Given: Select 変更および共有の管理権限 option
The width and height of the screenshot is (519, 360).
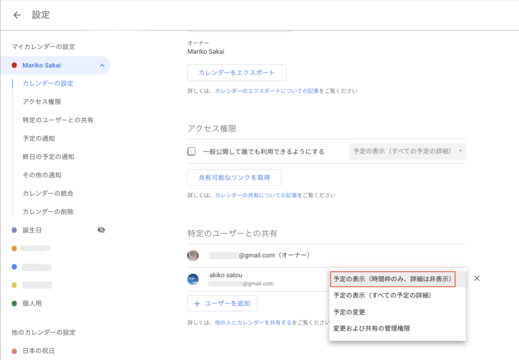Looking at the screenshot, I should point(372,328).
